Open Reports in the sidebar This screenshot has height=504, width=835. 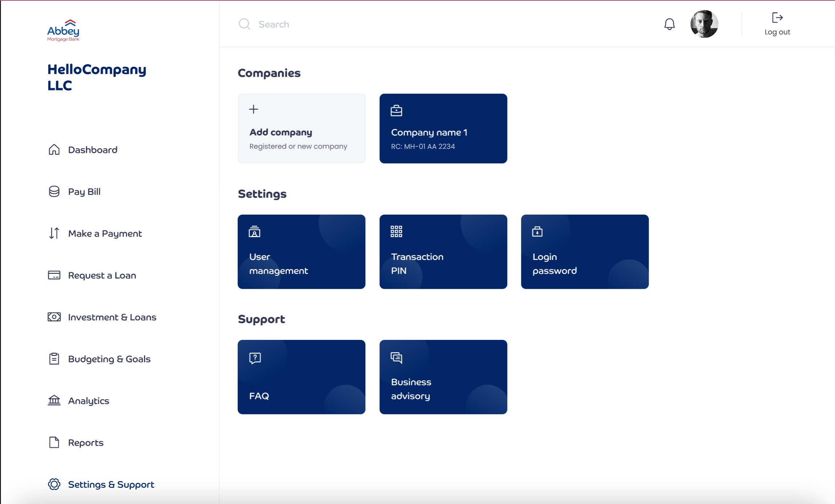coord(85,443)
